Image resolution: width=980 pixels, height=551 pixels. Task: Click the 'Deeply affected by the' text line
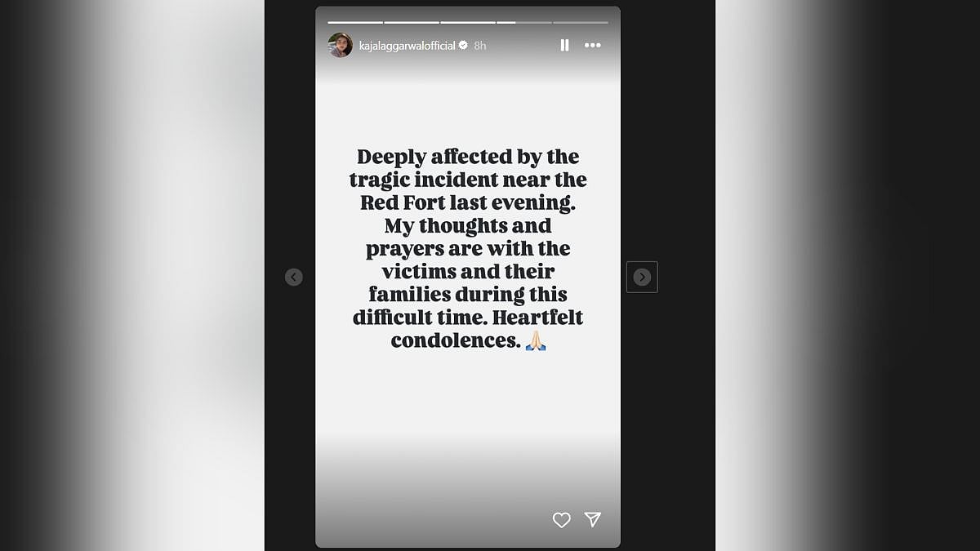point(468,156)
